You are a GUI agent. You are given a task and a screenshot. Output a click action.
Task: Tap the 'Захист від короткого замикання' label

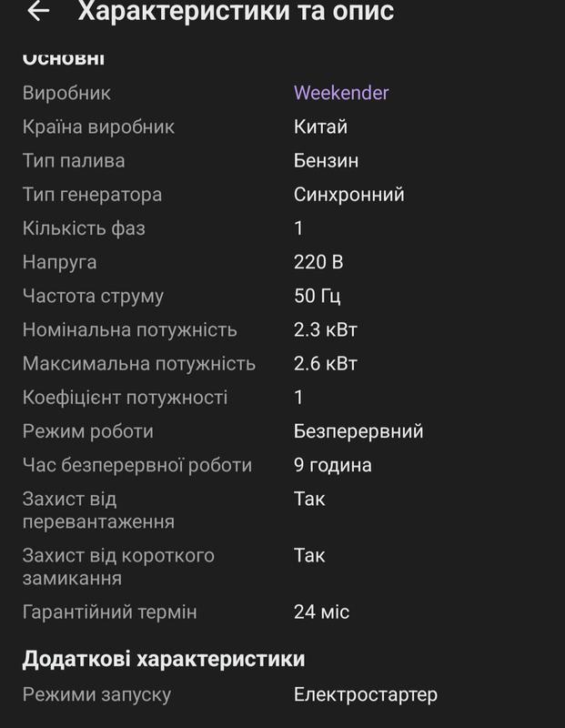point(118,567)
